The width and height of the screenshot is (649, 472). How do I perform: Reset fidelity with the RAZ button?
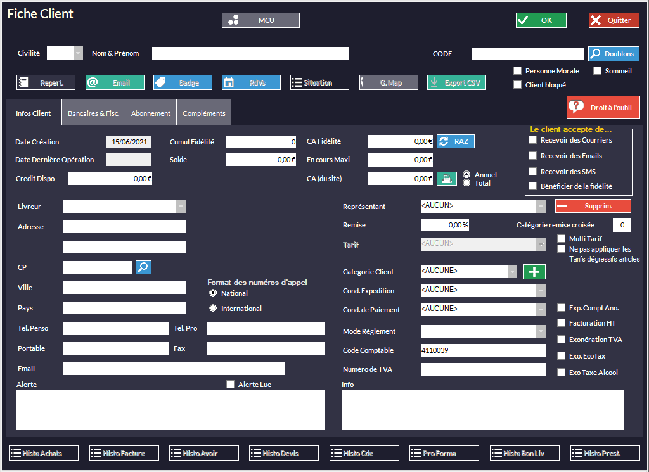(x=455, y=142)
